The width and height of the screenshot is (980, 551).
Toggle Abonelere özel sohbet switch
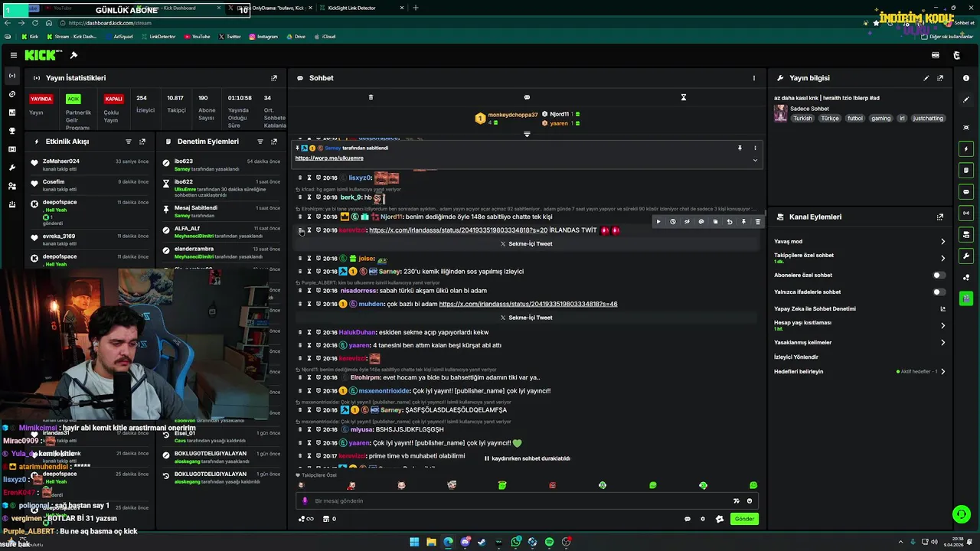pyautogui.click(x=939, y=275)
